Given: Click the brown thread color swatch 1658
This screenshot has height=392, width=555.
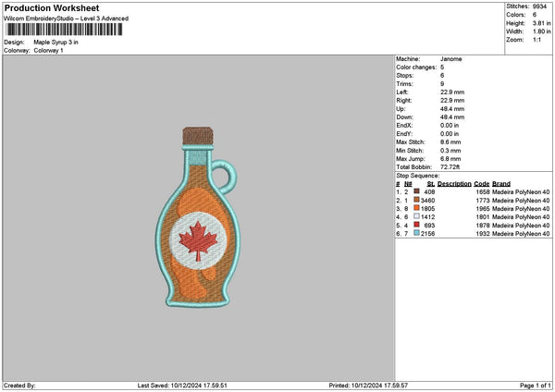Looking at the screenshot, I should (x=416, y=191).
